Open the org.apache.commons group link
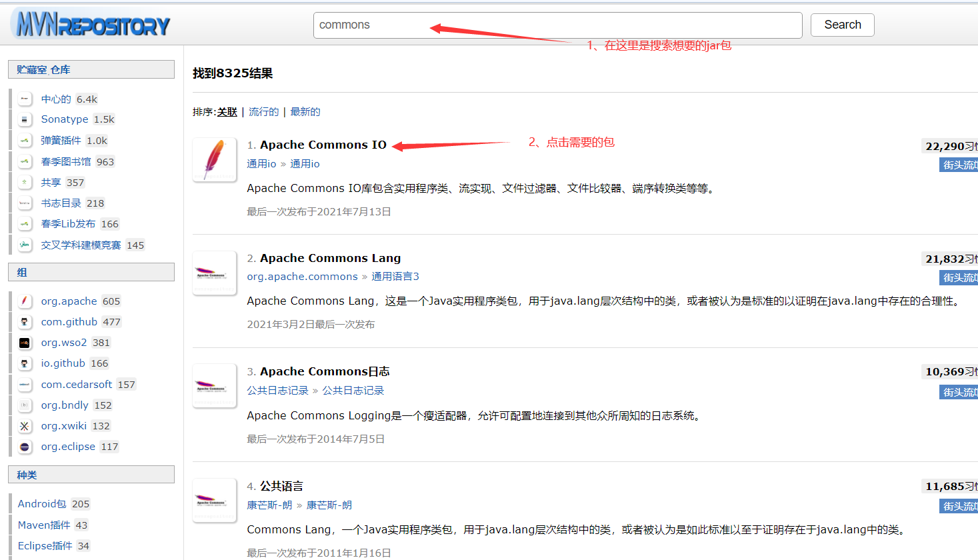The image size is (978, 560). coord(303,277)
